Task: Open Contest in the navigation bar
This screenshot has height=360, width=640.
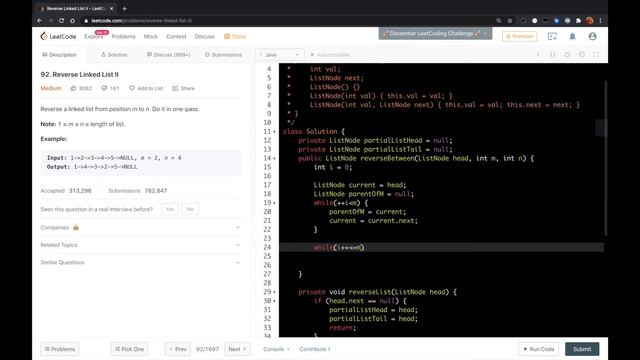Action: (x=176, y=36)
